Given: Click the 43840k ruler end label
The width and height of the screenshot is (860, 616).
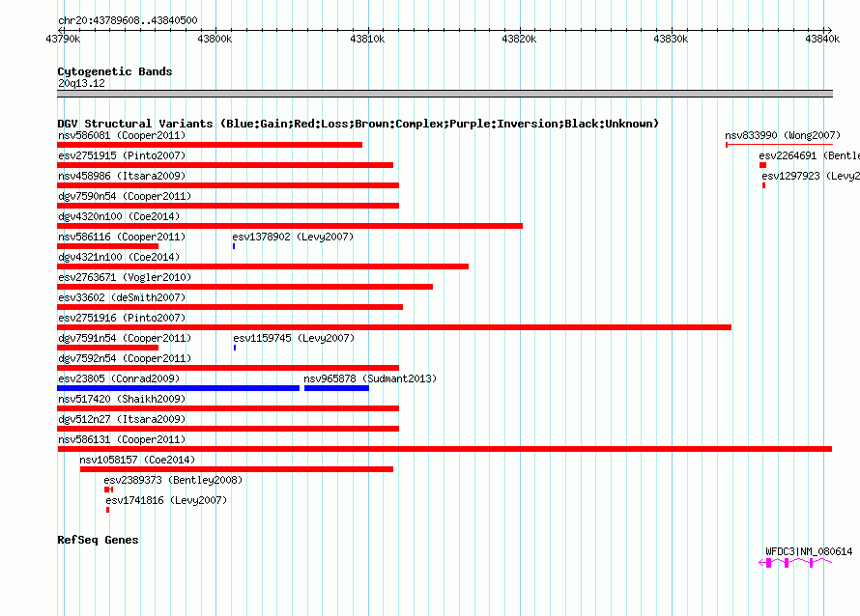Looking at the screenshot, I should pos(822,39).
